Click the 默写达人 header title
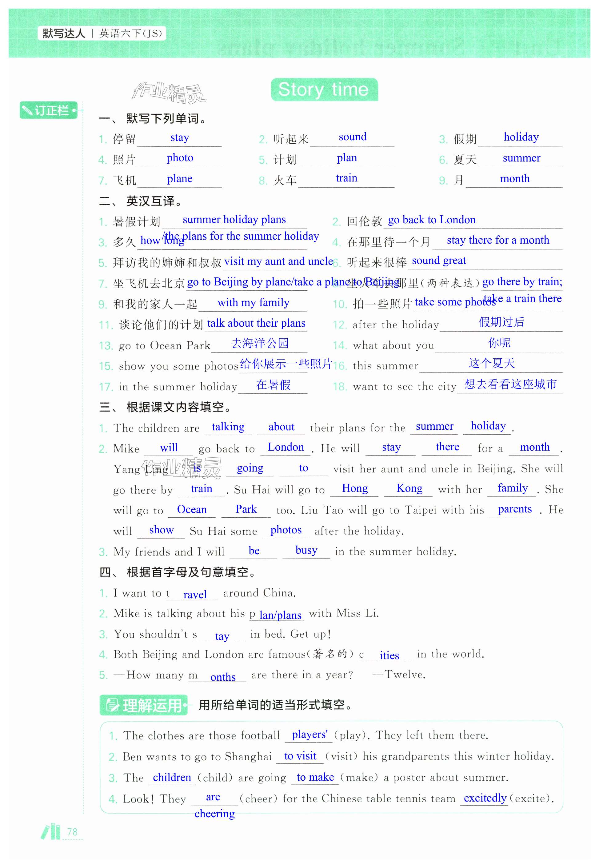The image size is (599, 868). pos(64,34)
